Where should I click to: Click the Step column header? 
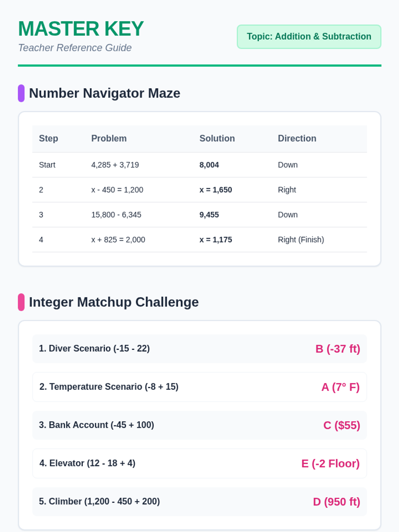pos(49,138)
